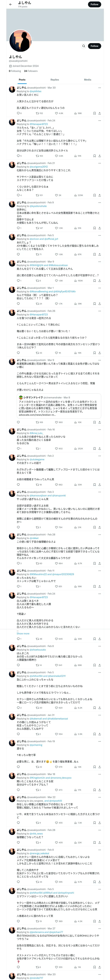The height and width of the screenshot is (980, 110).
Task: Open the more menu of Feb 21 post
Action: [x=99, y=163]
